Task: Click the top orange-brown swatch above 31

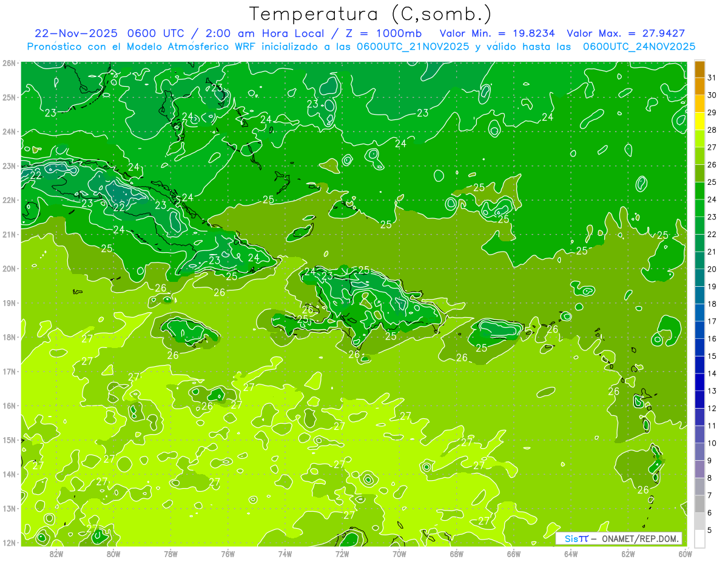Action: [699, 69]
